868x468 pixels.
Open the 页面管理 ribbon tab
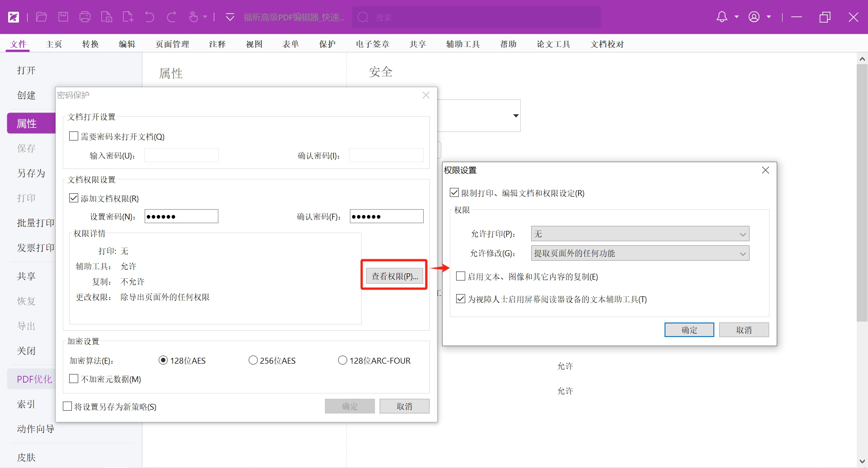click(x=172, y=44)
